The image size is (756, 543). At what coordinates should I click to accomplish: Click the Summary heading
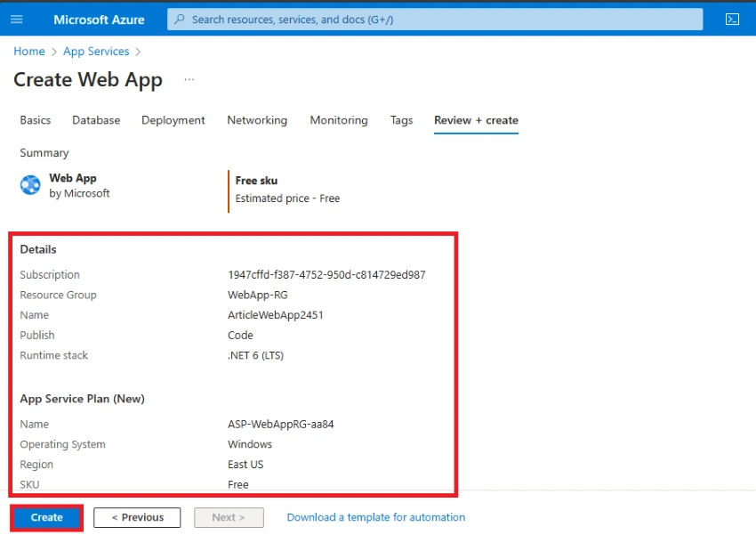coord(44,153)
